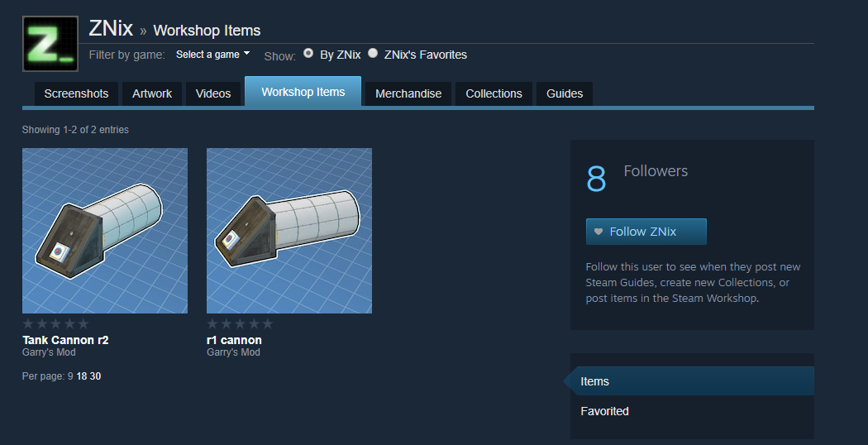Switch to the Screenshots tab
Screen dimensions: 868x445
76,93
